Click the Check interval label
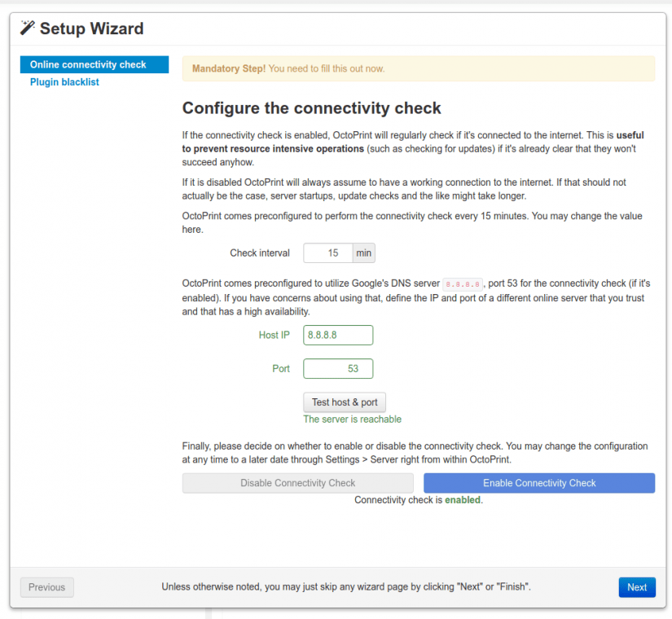The width and height of the screenshot is (672, 619). pos(260,253)
